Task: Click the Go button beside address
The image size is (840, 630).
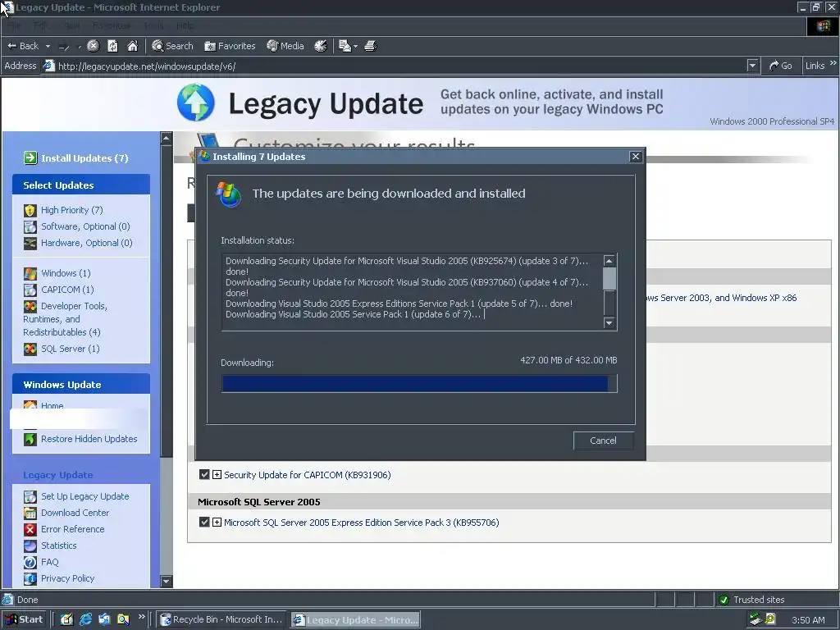Action: click(x=781, y=66)
